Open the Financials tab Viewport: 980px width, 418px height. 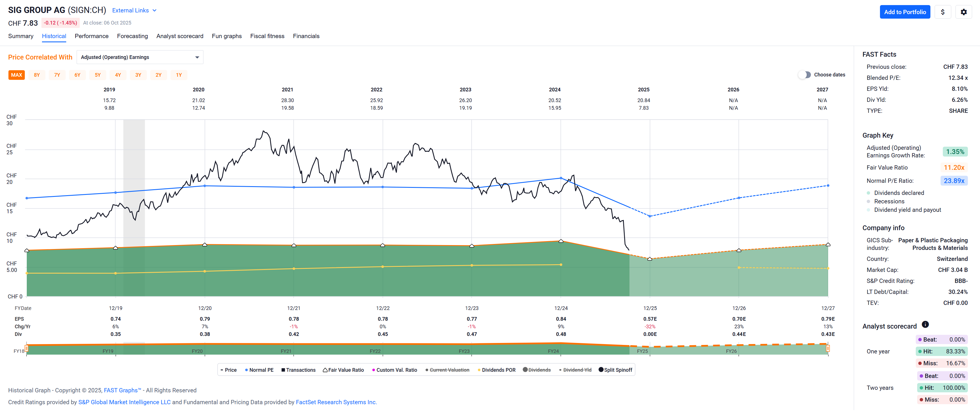(x=306, y=36)
